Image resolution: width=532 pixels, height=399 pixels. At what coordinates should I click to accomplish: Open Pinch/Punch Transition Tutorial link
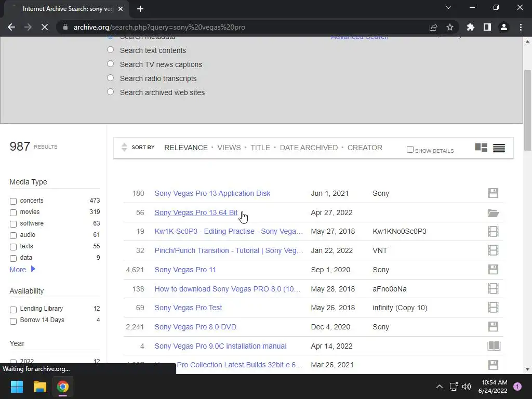229,250
